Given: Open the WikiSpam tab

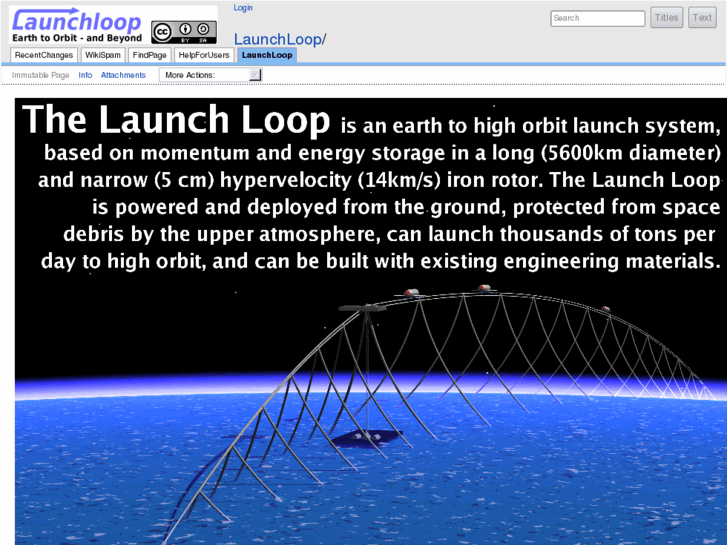Looking at the screenshot, I should (102, 55).
